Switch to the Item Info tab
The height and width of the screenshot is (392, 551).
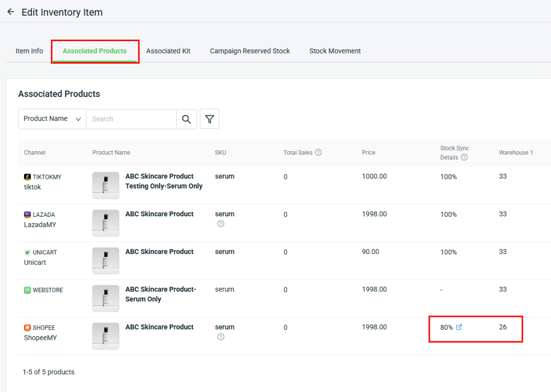[x=29, y=51]
